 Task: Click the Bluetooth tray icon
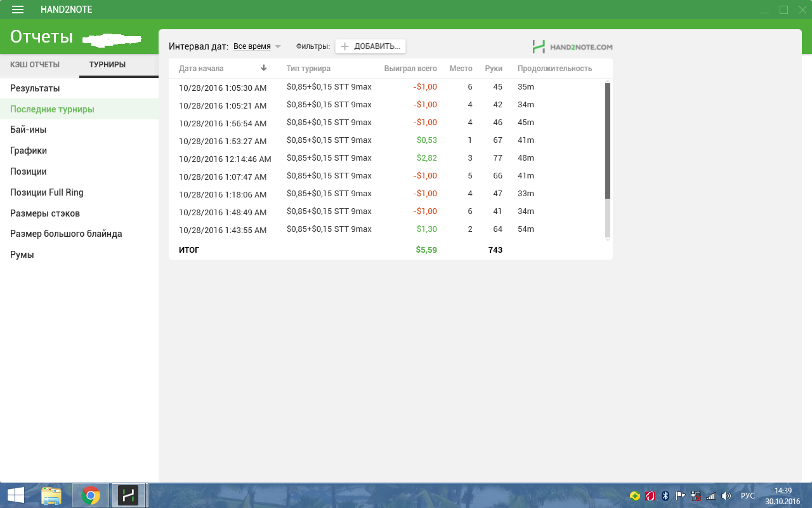click(665, 496)
